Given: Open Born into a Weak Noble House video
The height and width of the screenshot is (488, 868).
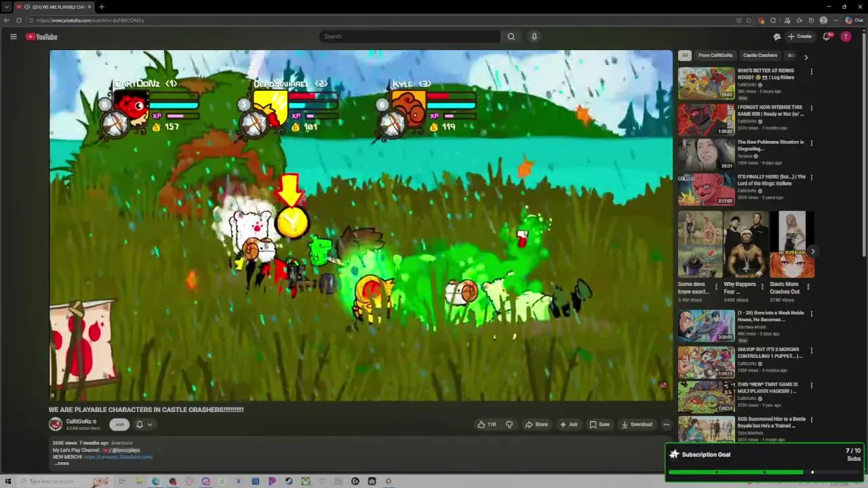Looking at the screenshot, I should click(707, 326).
